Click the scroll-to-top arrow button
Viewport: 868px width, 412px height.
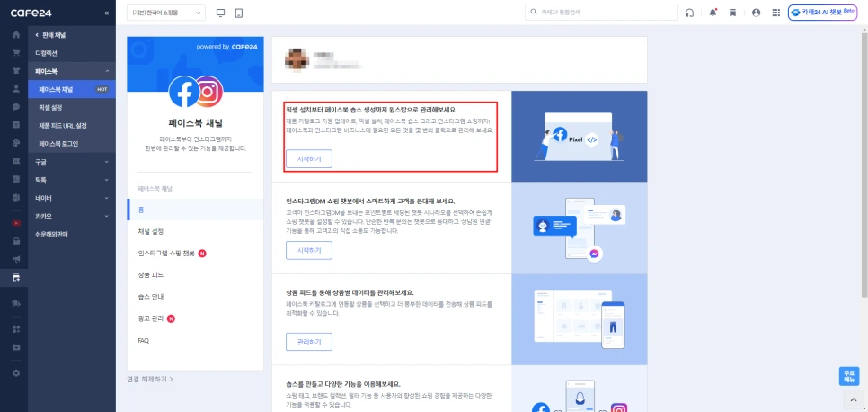click(853, 399)
